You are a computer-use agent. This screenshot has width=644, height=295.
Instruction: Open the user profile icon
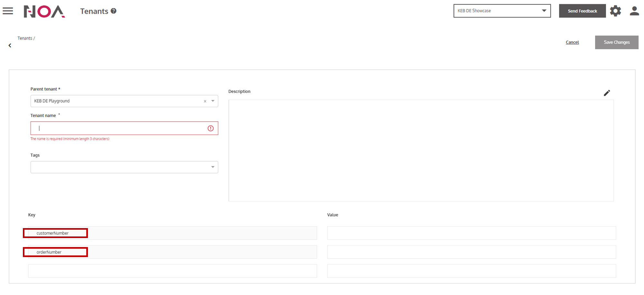[x=634, y=11]
